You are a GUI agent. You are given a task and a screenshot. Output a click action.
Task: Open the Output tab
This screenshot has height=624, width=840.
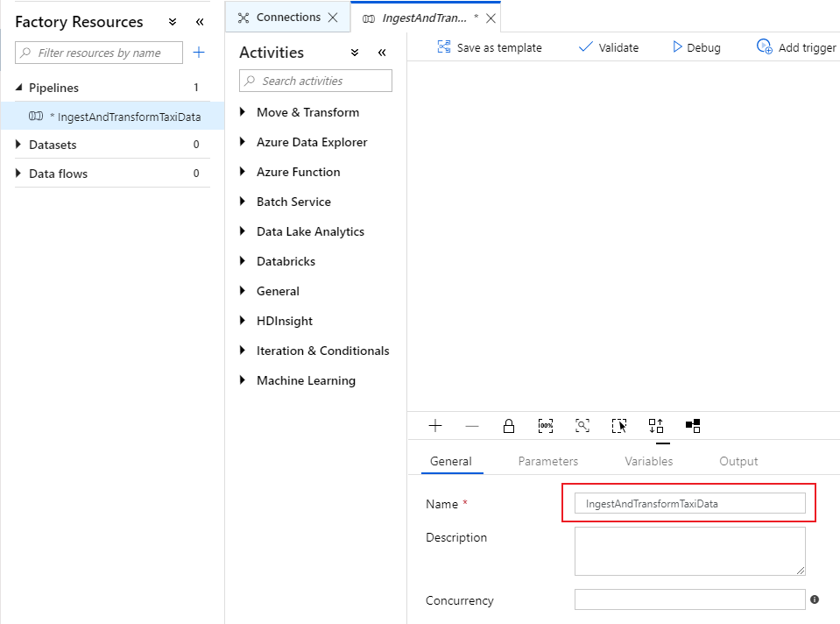tap(738, 461)
